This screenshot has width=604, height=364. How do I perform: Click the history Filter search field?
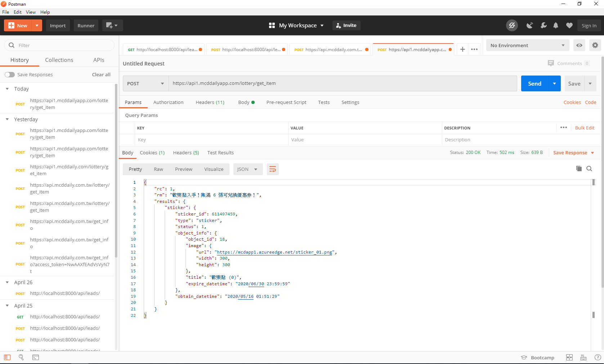pos(59,45)
